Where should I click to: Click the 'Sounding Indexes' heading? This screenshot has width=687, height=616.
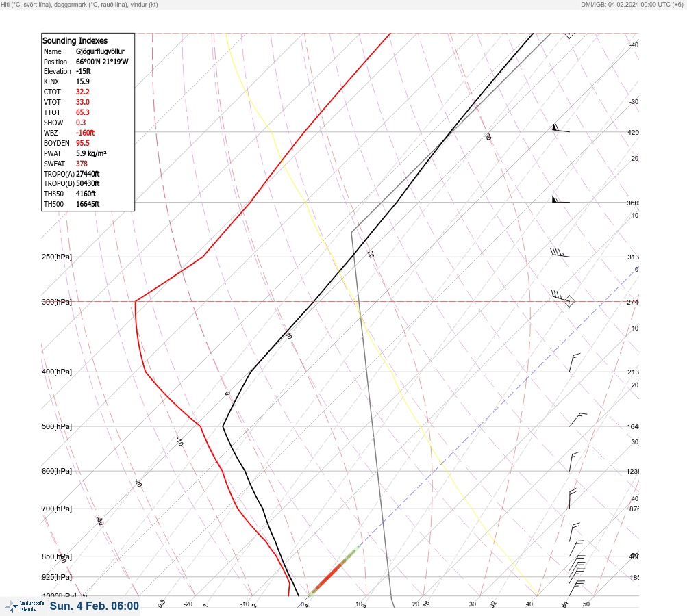pos(75,40)
